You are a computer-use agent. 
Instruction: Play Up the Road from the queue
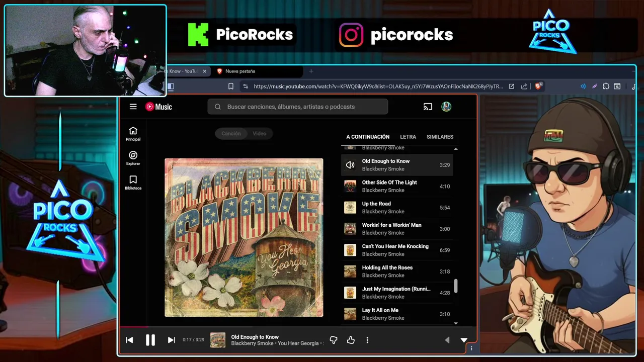[x=397, y=208]
